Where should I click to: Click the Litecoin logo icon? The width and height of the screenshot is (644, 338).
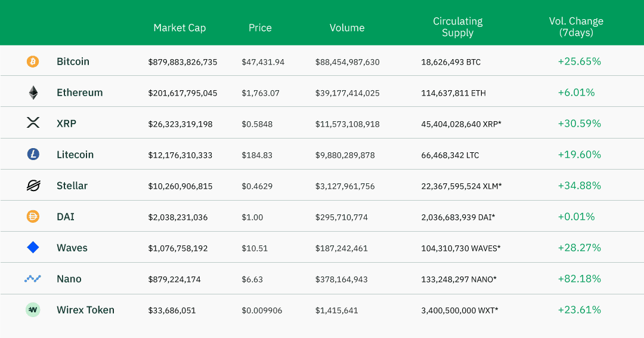click(33, 155)
